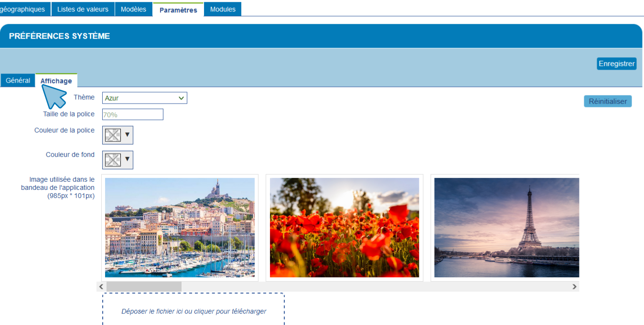Click the background color swatch box
Image resolution: width=644 pixels, height=325 pixels.
pyautogui.click(x=113, y=160)
